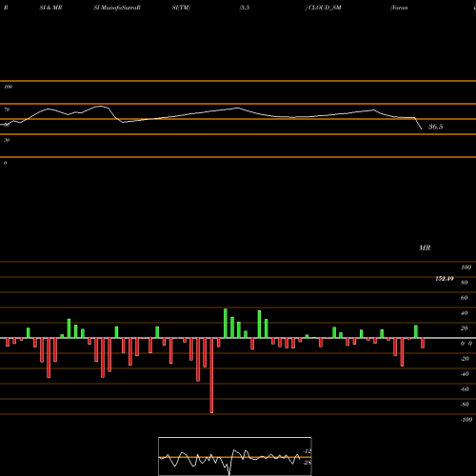
Task: Click the tallest green bar near 40
Action: pyautogui.click(x=226, y=324)
